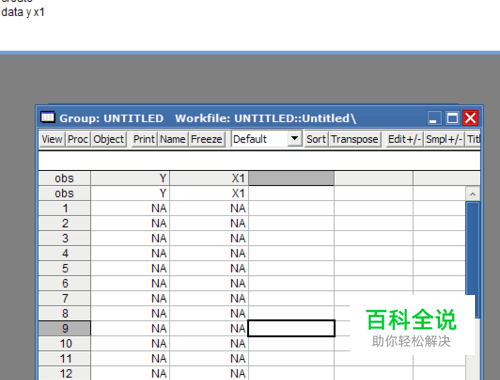Toggle Edit+/- mode
Screen dimensions: 500x380
(404, 139)
